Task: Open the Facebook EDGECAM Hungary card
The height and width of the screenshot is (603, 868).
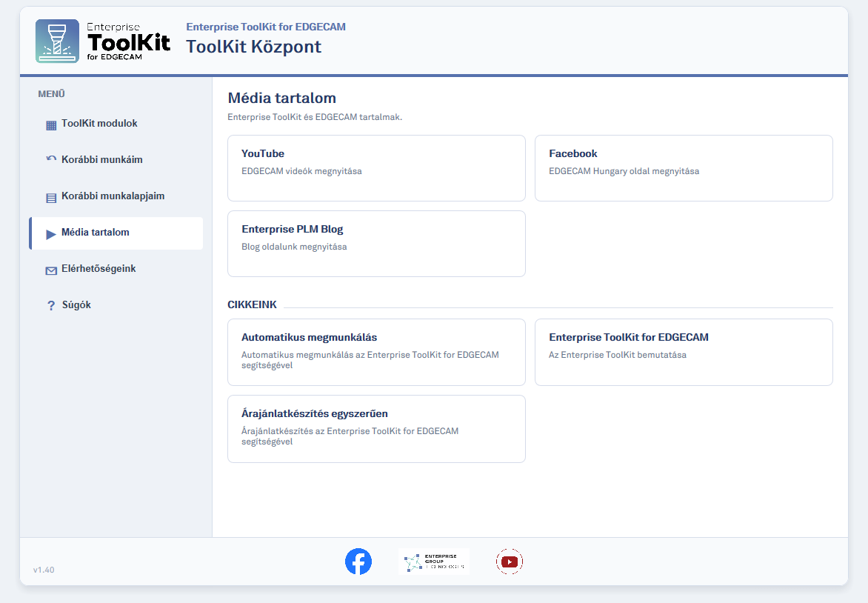Action: tap(684, 168)
